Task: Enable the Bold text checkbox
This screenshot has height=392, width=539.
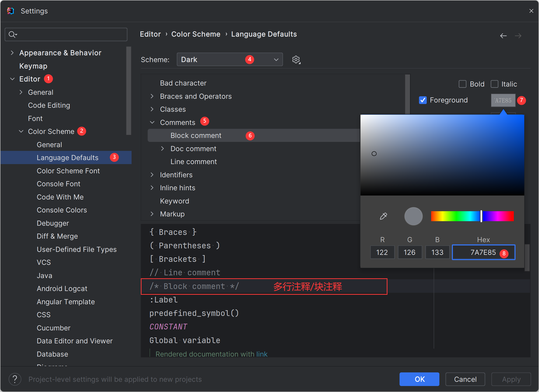Action: point(462,84)
